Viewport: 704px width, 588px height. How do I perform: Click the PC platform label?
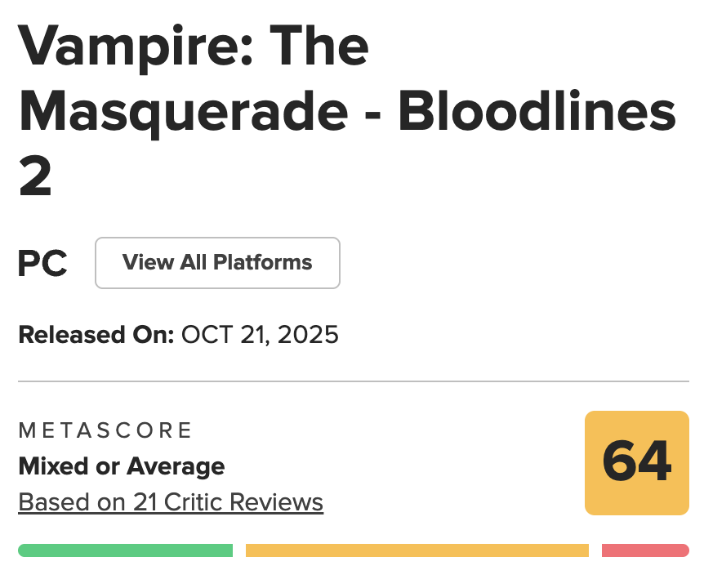click(x=42, y=264)
